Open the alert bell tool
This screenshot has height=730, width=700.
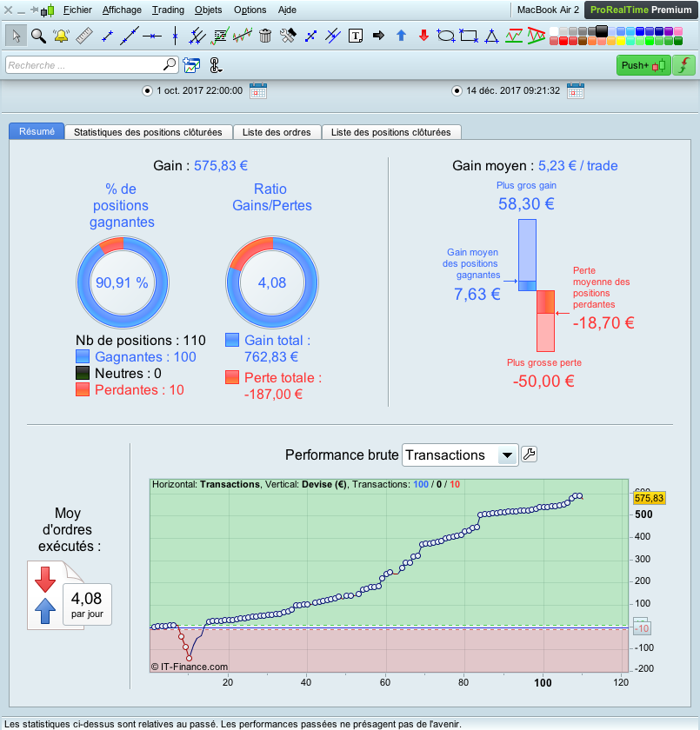pyautogui.click(x=61, y=36)
